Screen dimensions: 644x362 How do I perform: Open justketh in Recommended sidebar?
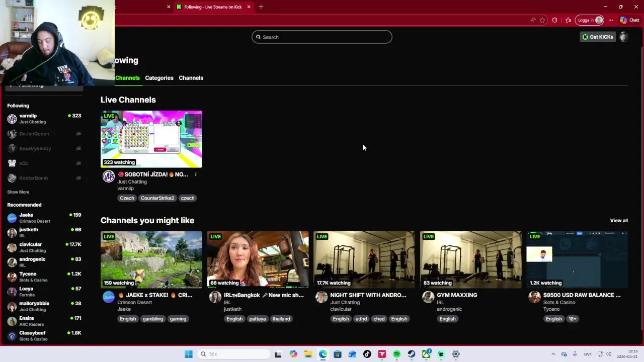[x=44, y=232]
